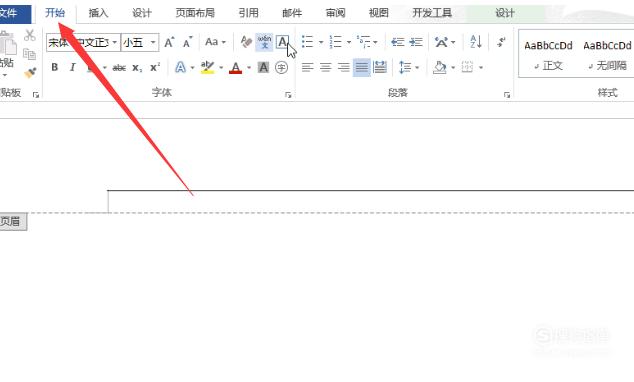The width and height of the screenshot is (634, 382).
Task: Click the Cut scissors icon
Action: tap(30, 36)
